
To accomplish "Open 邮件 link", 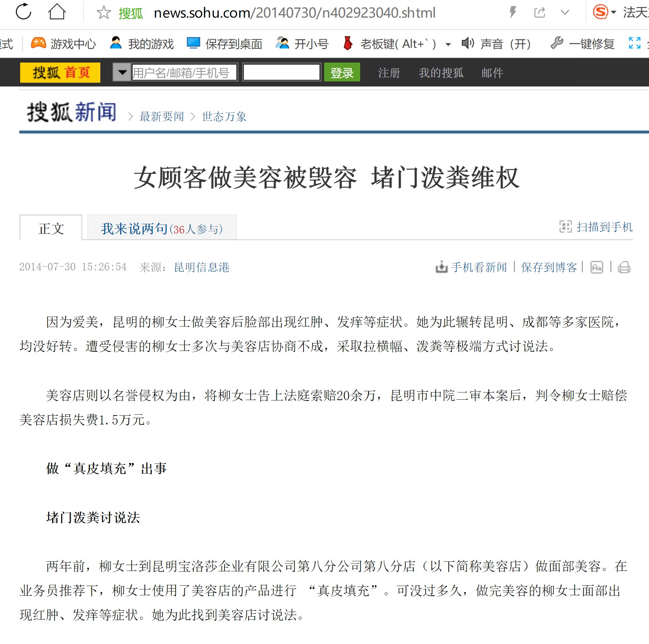I will click(x=492, y=73).
